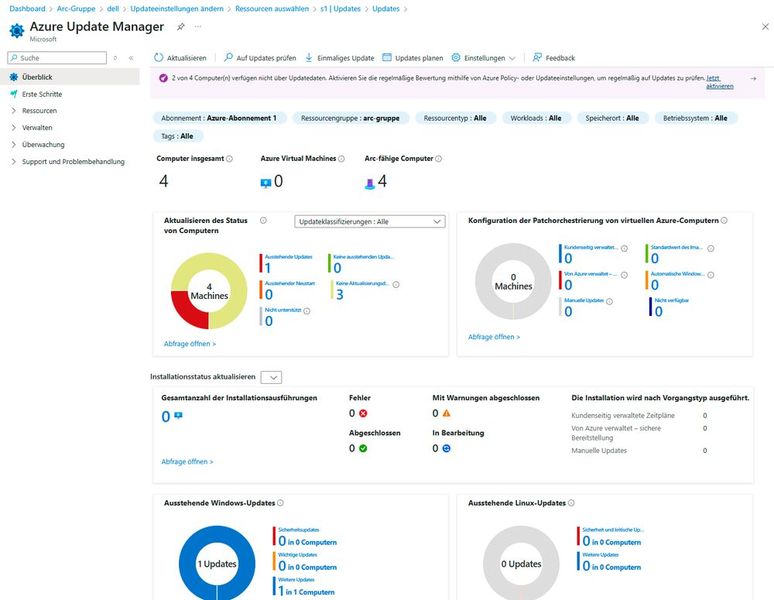This screenshot has height=600, width=774.
Task: Click the warning triangle status icon
Action: 446,413
